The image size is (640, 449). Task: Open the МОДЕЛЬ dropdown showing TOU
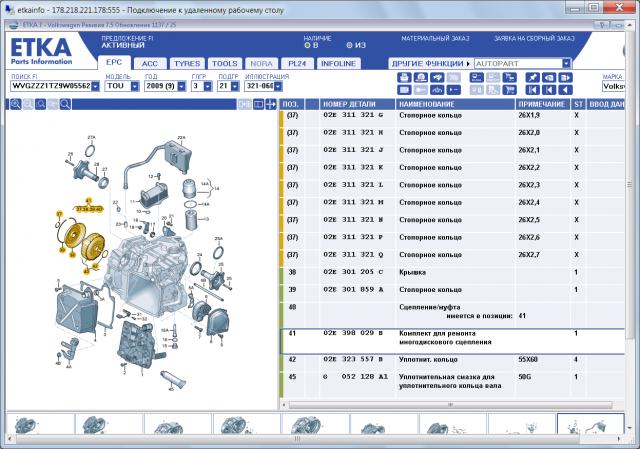135,86
